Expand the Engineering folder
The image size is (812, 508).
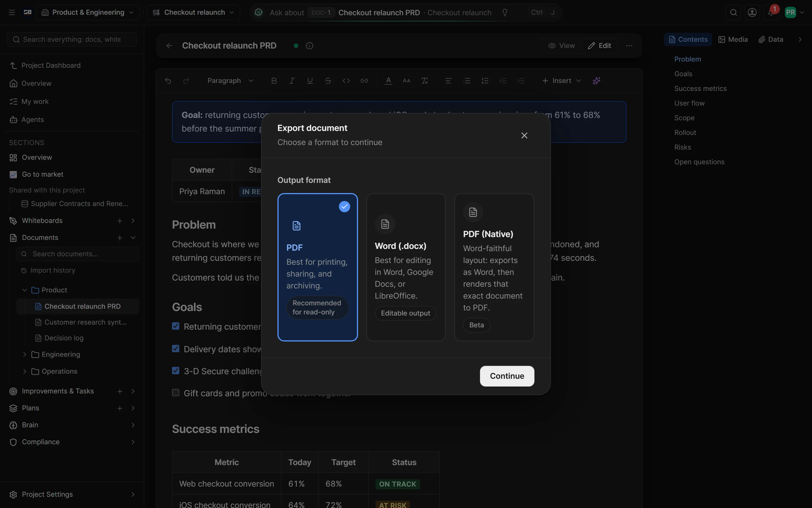coord(25,354)
